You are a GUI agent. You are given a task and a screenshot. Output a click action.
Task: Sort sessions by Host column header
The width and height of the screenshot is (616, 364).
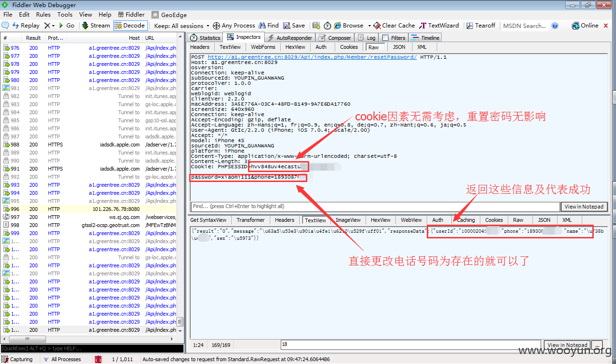[x=104, y=38]
